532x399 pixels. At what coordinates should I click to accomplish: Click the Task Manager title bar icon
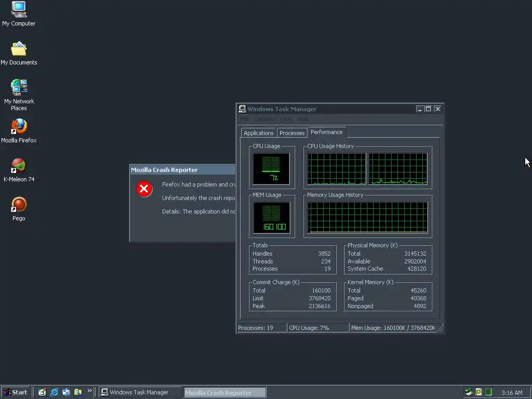(x=242, y=109)
